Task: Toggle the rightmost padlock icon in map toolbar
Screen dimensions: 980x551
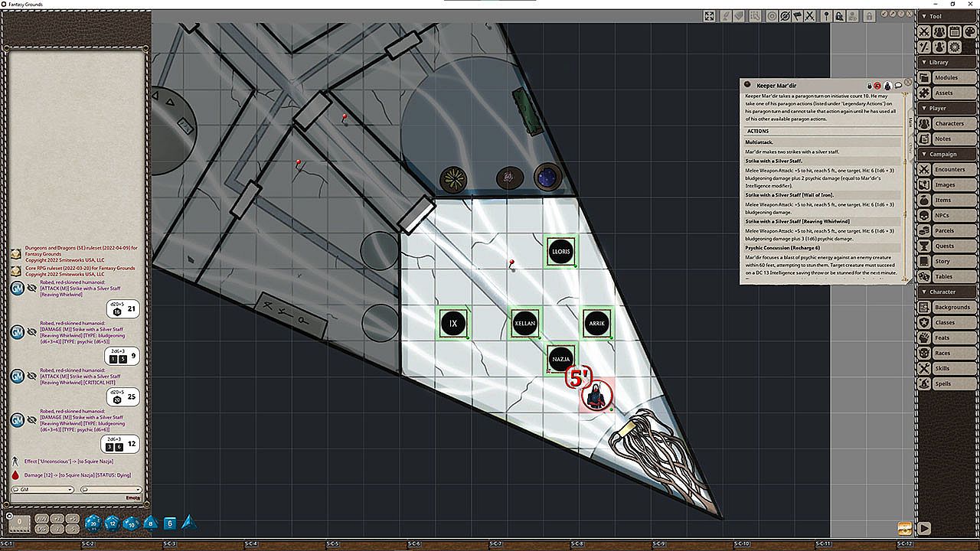Action: coord(869,15)
